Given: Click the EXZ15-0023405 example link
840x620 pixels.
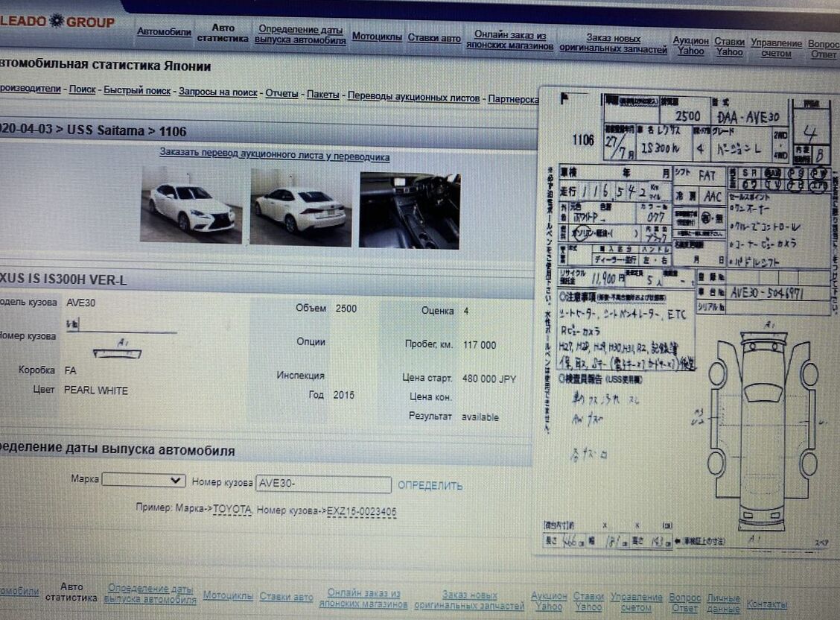Looking at the screenshot, I should pyautogui.click(x=362, y=512).
